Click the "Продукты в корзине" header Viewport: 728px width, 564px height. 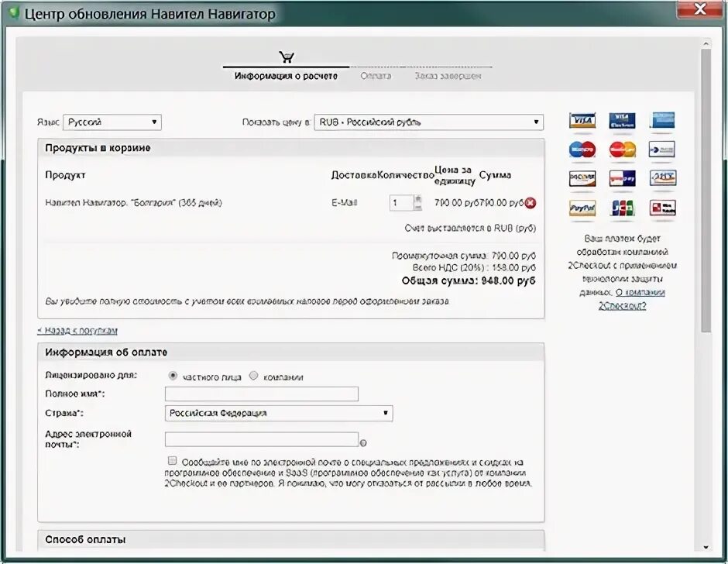point(98,148)
